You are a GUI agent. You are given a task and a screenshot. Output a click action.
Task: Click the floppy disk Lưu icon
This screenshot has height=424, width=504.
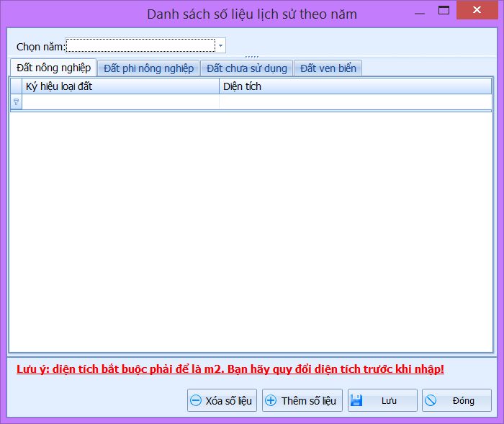(357, 401)
